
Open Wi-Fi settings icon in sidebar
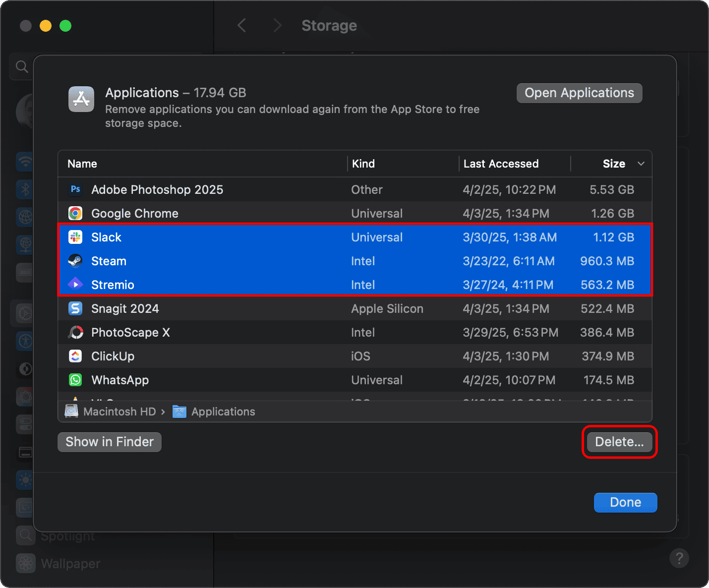tap(25, 161)
